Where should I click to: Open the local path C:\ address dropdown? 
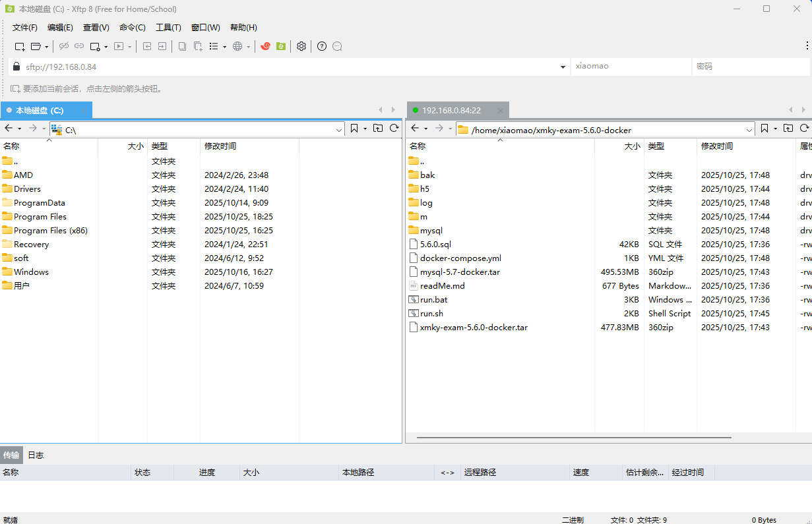338,128
